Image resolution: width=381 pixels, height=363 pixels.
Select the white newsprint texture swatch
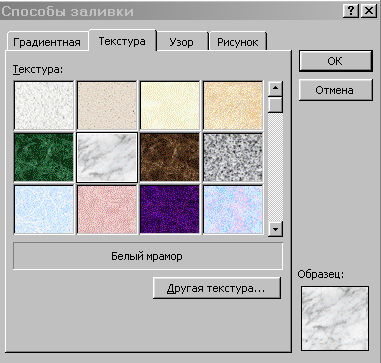click(x=44, y=105)
